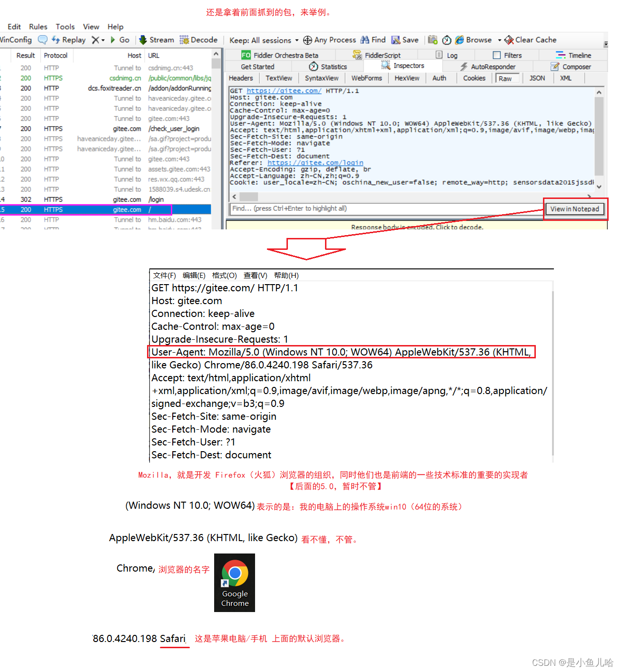Screen dimensions: 621x672
Task: Click the raw view horizontal scrollbar thumb
Action: coord(249,197)
